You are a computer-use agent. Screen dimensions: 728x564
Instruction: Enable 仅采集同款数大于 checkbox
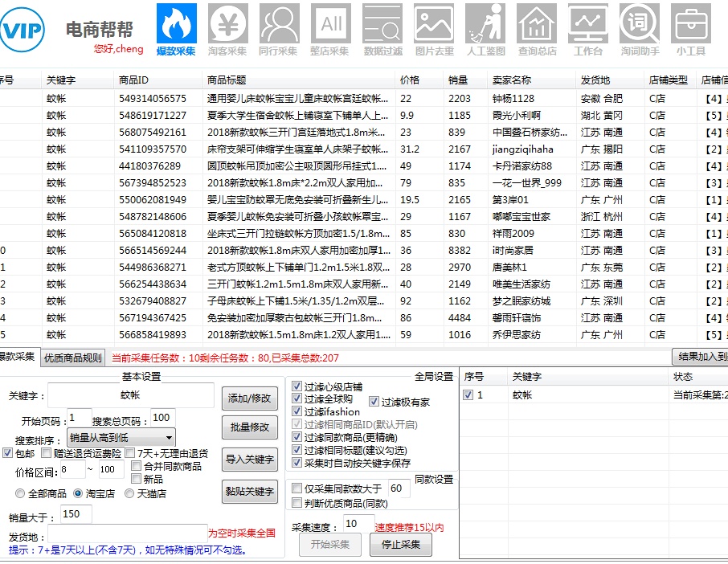(297, 488)
